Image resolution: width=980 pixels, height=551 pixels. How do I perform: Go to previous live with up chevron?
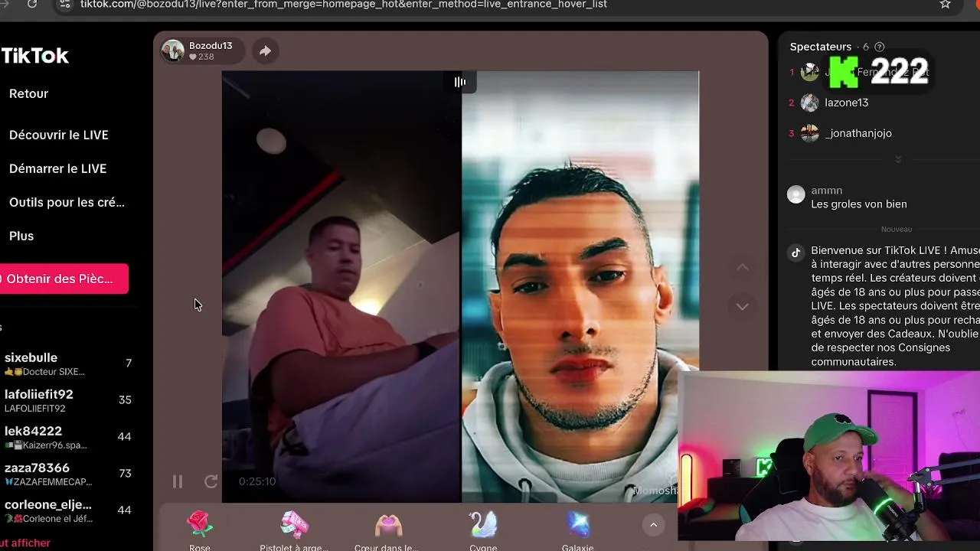pos(742,267)
